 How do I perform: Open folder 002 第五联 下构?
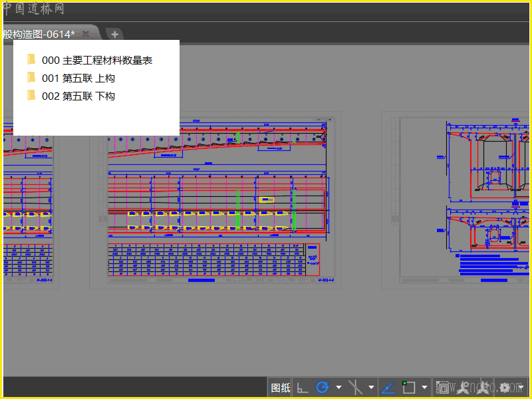tap(78, 96)
